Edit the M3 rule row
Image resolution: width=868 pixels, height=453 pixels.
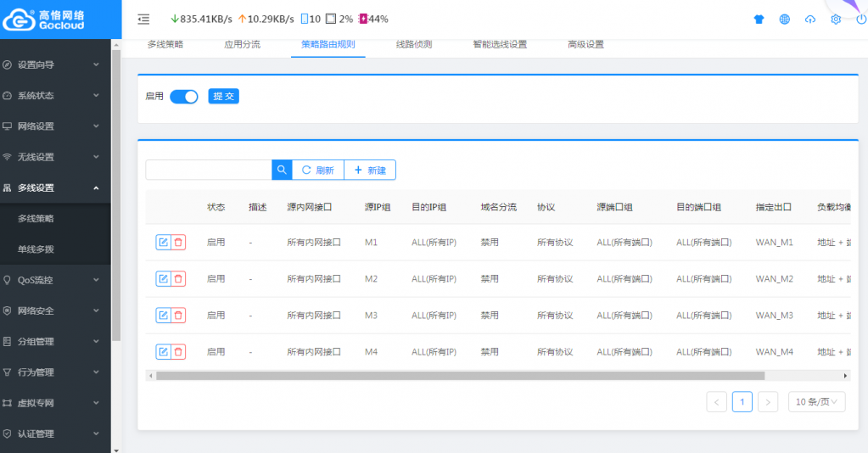[163, 315]
